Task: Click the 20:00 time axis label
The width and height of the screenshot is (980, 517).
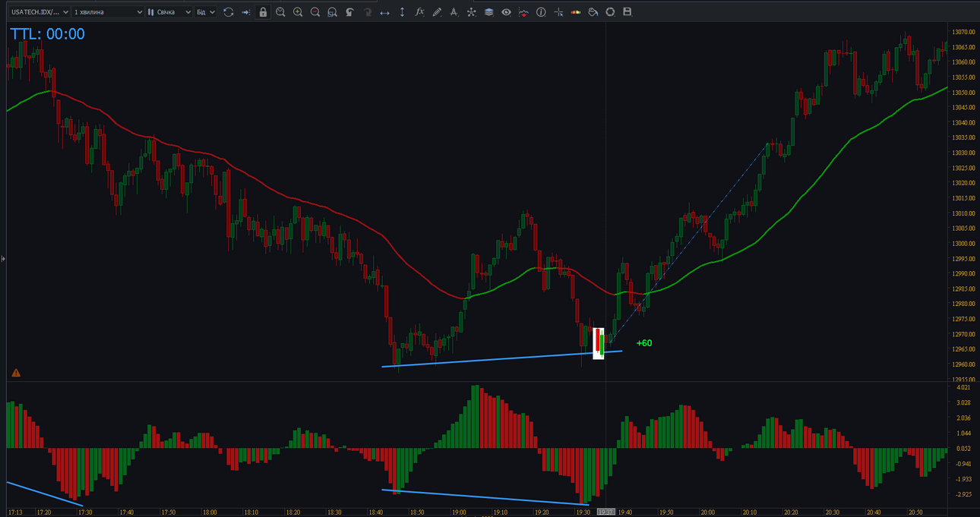Action: point(708,512)
